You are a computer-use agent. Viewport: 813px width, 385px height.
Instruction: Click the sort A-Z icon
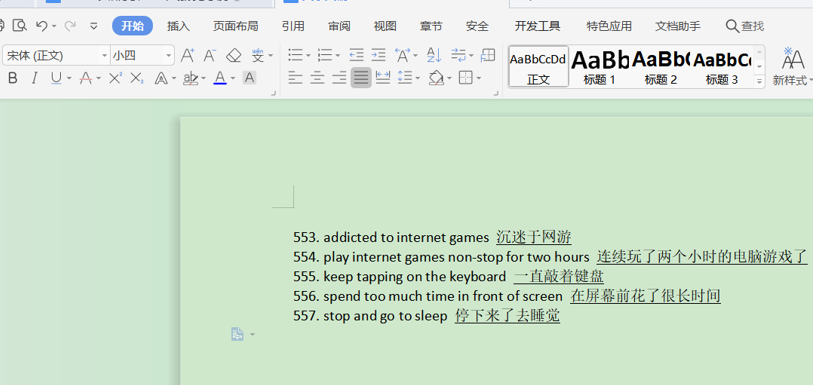(434, 55)
